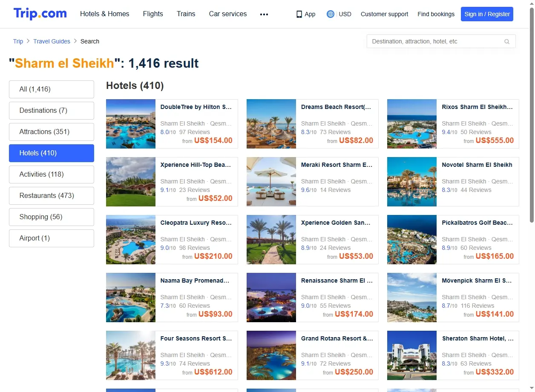535x392 pixels.
Task: Click Sheraton Sharm Hotel title
Action: [477, 338]
